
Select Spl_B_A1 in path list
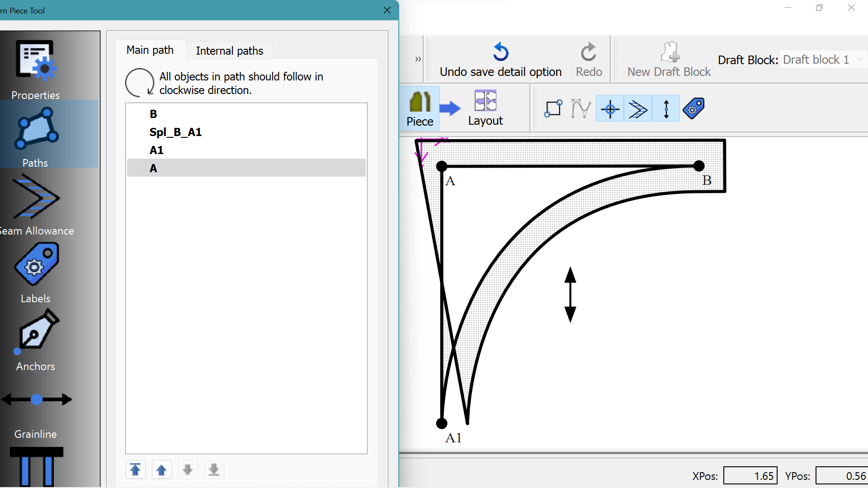[x=176, y=132]
